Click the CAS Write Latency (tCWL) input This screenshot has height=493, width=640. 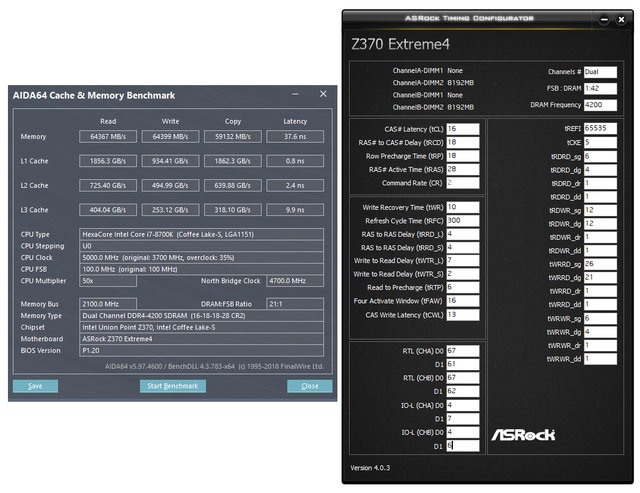point(462,315)
